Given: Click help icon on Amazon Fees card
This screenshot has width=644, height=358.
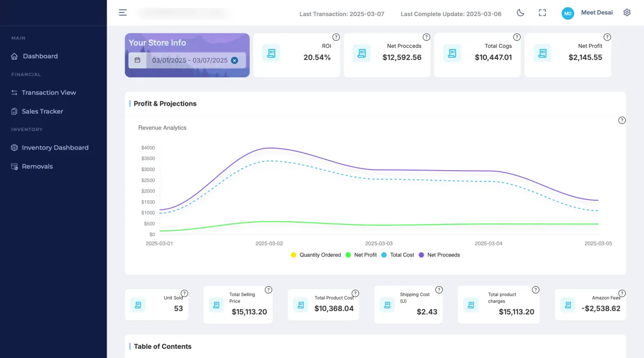Looking at the screenshot, I should tap(622, 290).
